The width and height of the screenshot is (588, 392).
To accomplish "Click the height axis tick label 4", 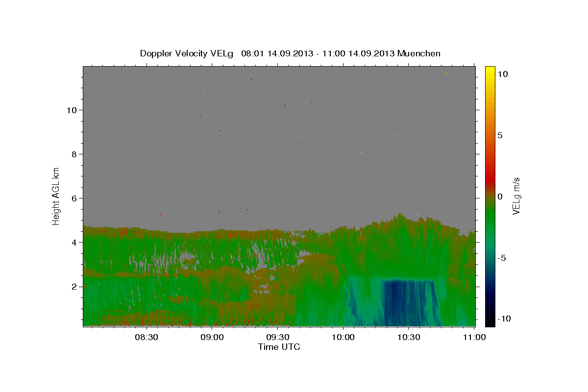I will (74, 242).
